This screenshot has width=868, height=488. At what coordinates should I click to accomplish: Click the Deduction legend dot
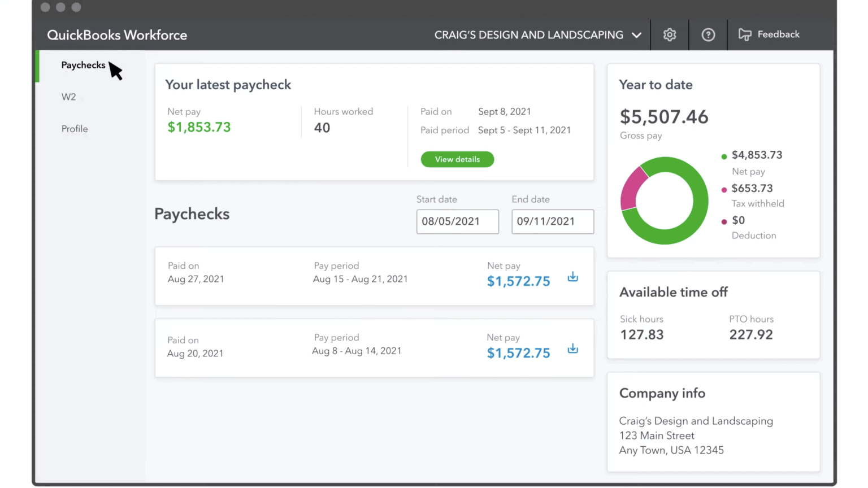tap(724, 220)
